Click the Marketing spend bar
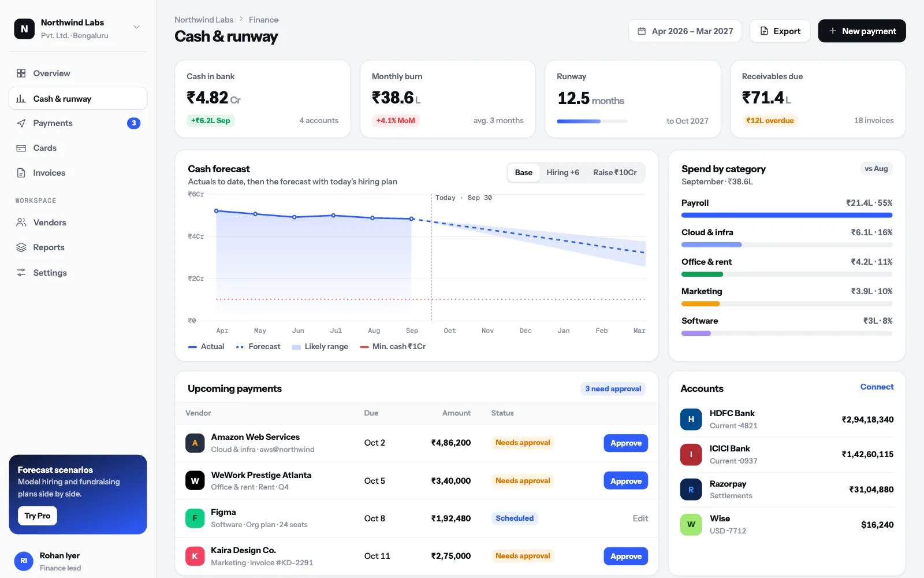The width and height of the screenshot is (924, 578). (x=787, y=303)
